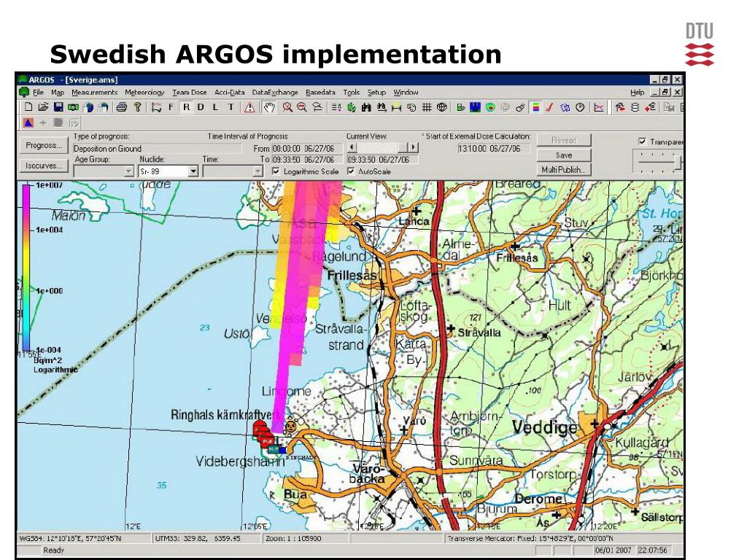Click the Save button
Screen dimensions: 747x560
pyautogui.click(x=564, y=155)
